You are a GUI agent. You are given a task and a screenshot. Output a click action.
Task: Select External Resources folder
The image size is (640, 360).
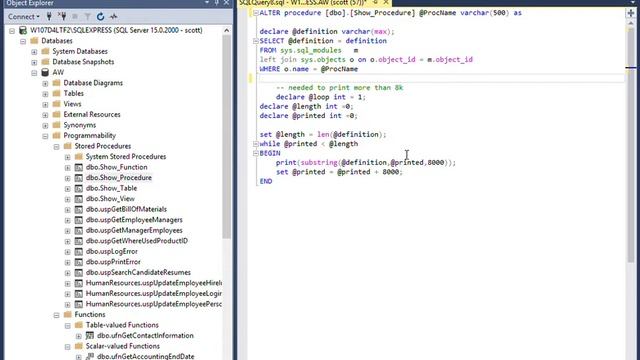tap(92, 114)
